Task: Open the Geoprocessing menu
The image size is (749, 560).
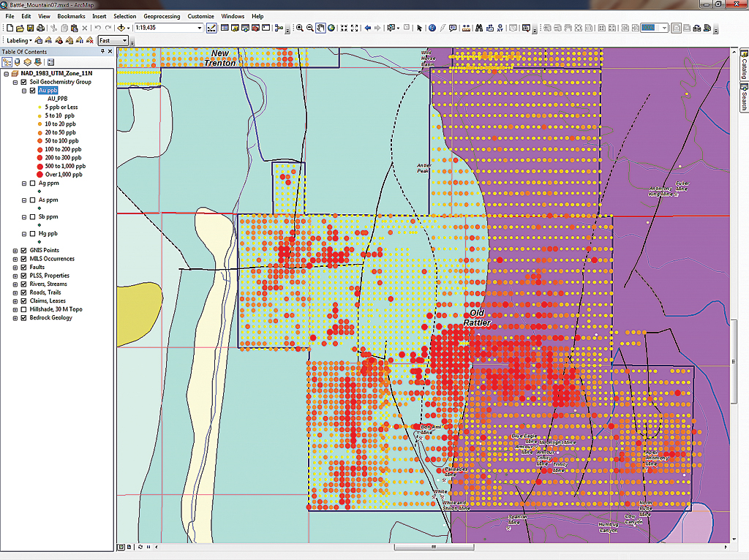Action: click(x=162, y=16)
